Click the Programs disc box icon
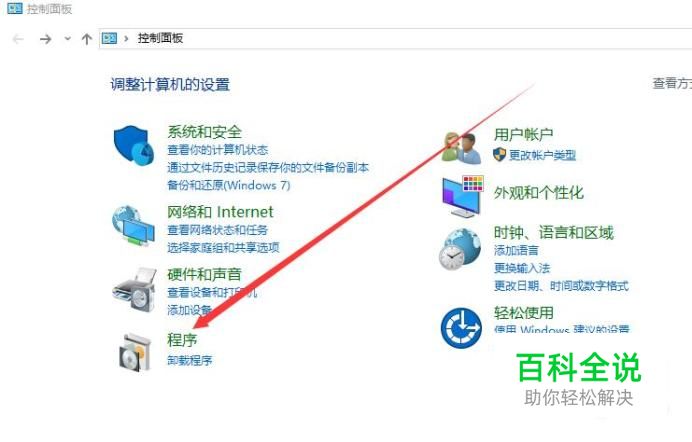Viewport: 692px width, 442px height. 135,352
